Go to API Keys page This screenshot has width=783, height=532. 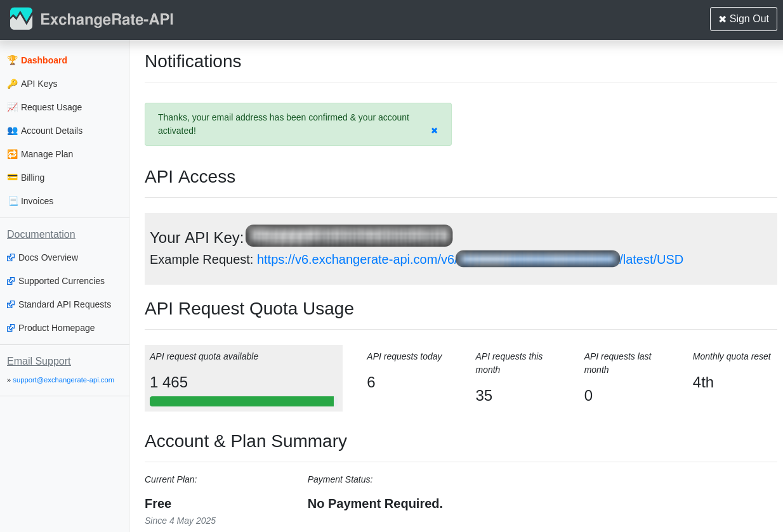coord(39,84)
